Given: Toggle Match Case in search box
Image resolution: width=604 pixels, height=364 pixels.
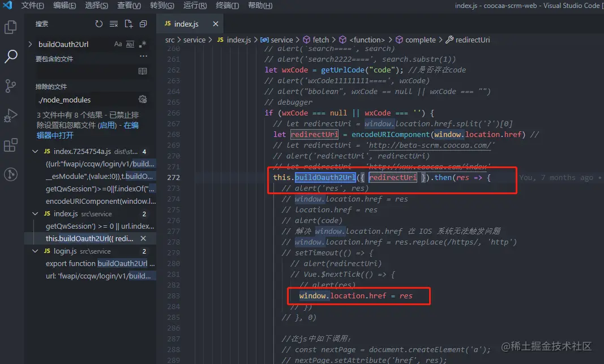Looking at the screenshot, I should [118, 44].
